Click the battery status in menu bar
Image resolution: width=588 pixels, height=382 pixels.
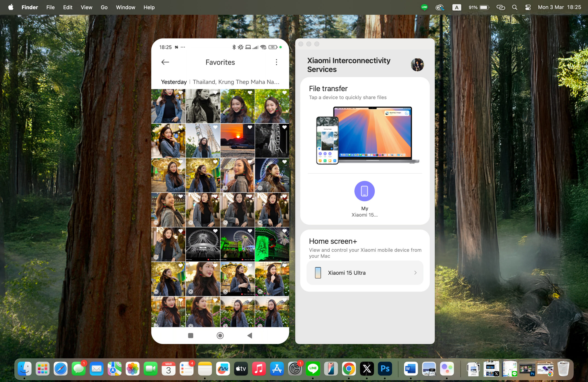[484, 7]
